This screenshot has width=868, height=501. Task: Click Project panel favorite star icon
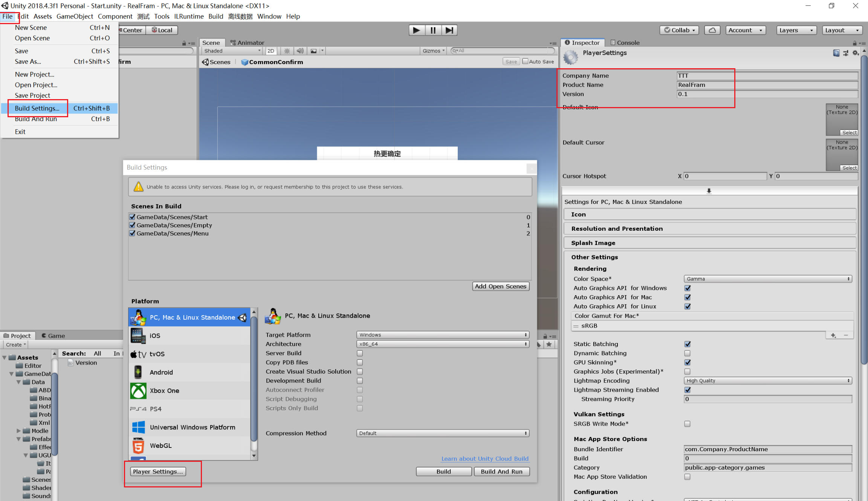point(549,344)
